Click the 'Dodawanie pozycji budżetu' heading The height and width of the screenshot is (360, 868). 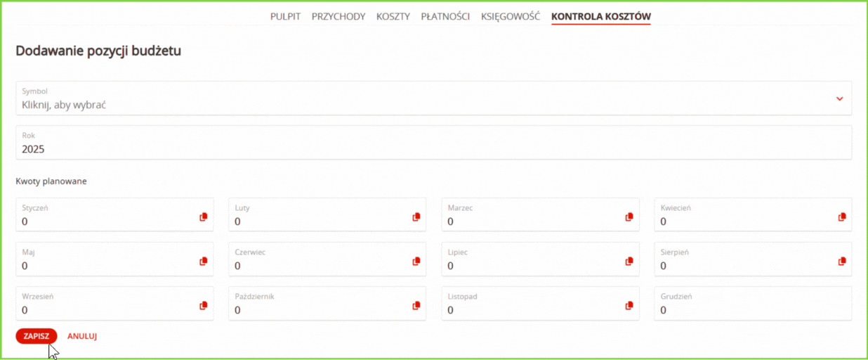pos(98,51)
